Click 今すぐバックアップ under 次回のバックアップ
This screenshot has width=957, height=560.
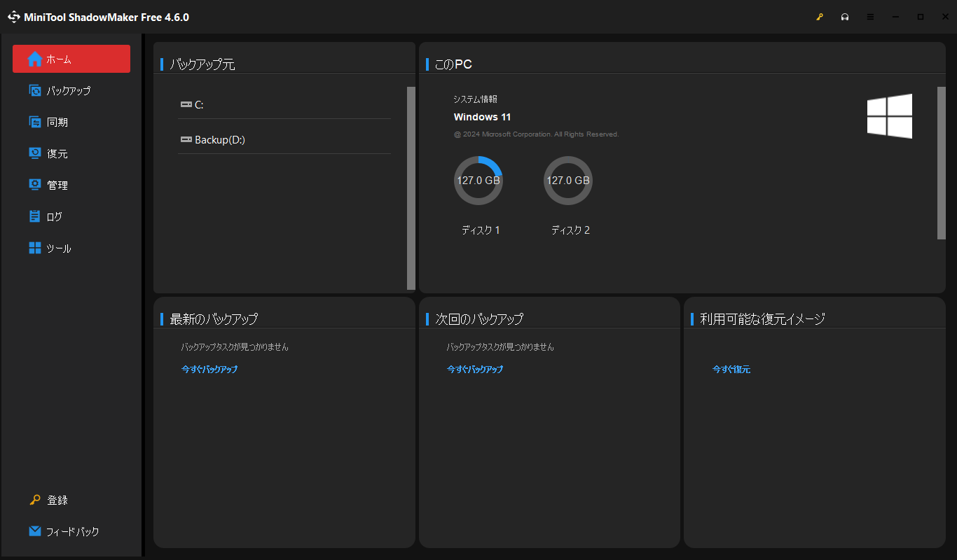475,369
